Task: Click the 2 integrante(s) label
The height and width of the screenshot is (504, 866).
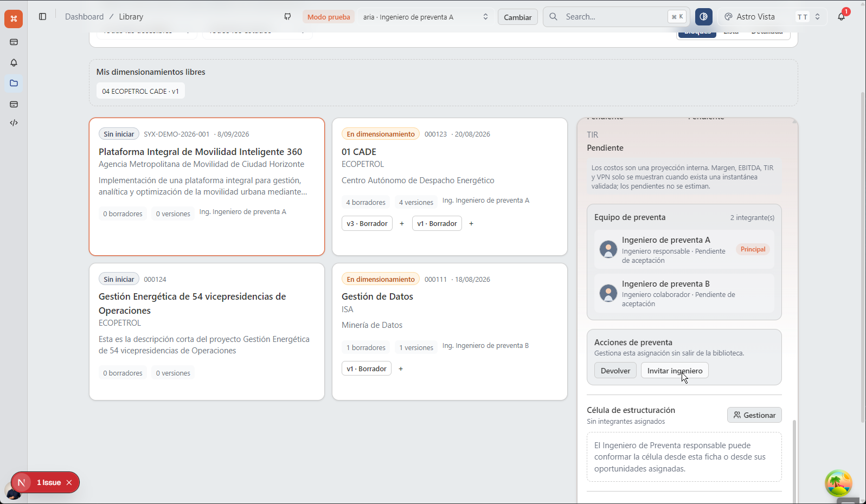Action: point(752,217)
